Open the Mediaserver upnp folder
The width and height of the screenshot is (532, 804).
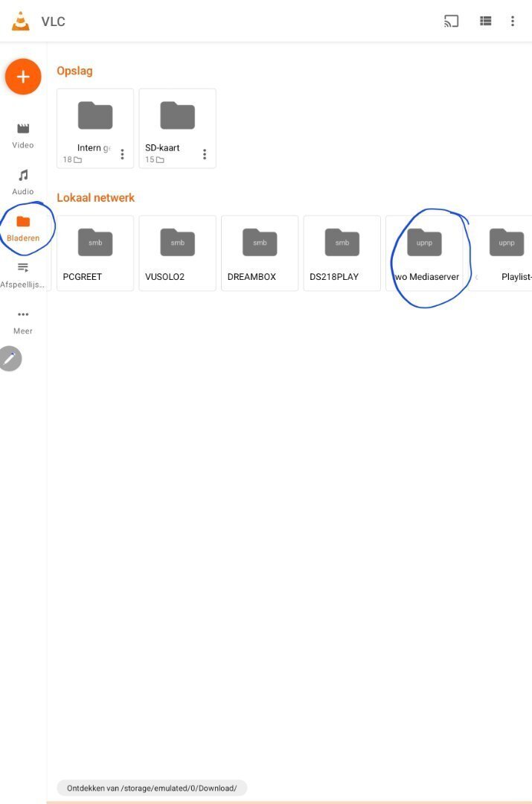coord(424,252)
